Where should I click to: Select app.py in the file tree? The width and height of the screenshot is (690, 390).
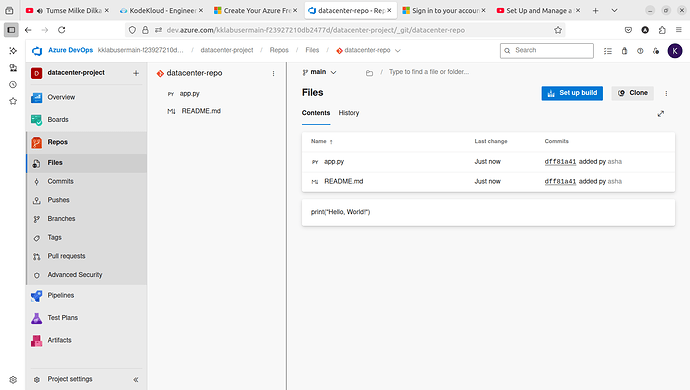coord(190,94)
